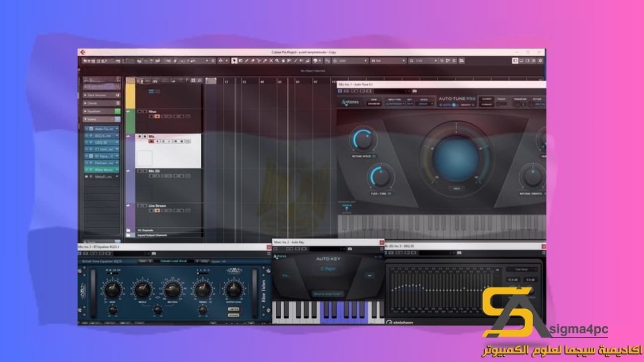Select the Mute X tool
This screenshot has width=644, height=362.
271,60
